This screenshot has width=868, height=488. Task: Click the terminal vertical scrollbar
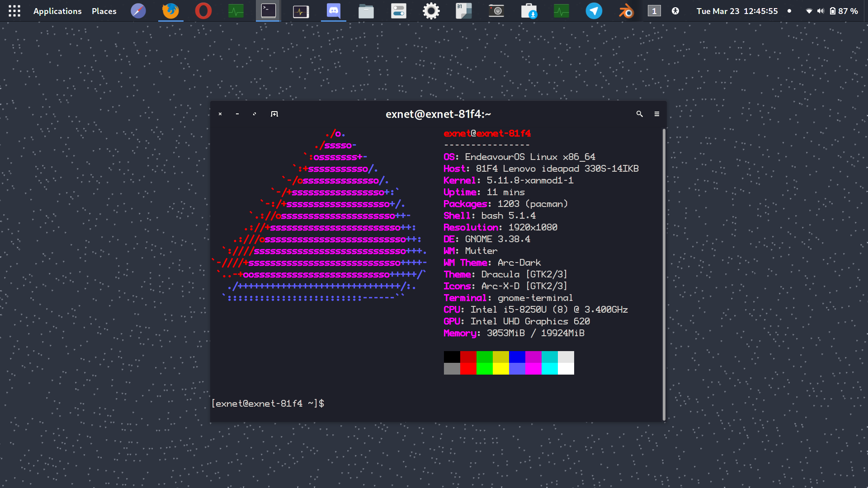click(x=664, y=274)
